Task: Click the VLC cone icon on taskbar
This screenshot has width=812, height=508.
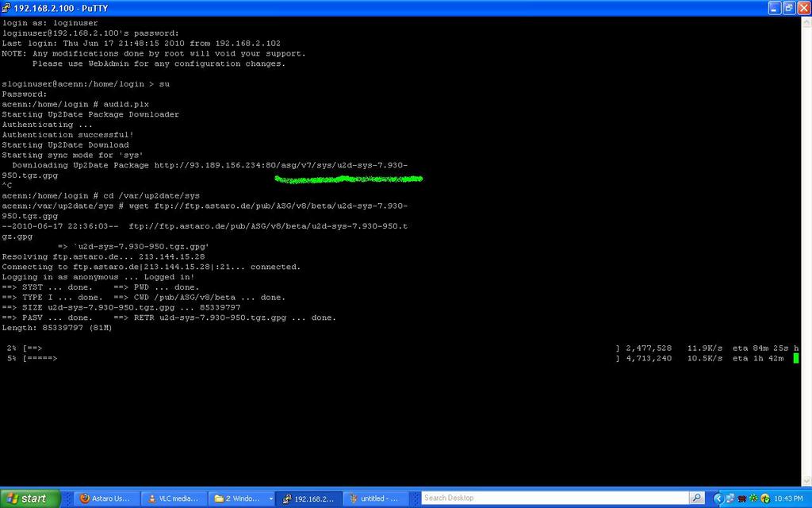Action: (x=151, y=498)
